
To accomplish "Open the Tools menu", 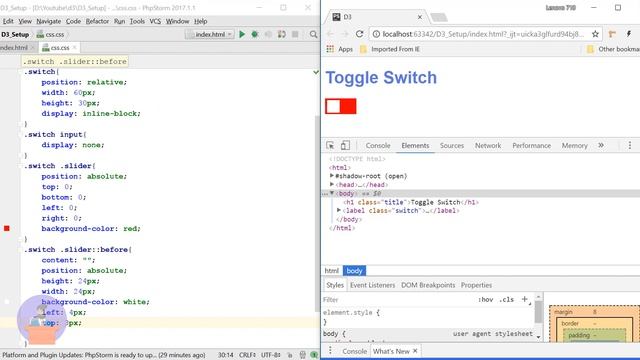I will tap(137, 21).
